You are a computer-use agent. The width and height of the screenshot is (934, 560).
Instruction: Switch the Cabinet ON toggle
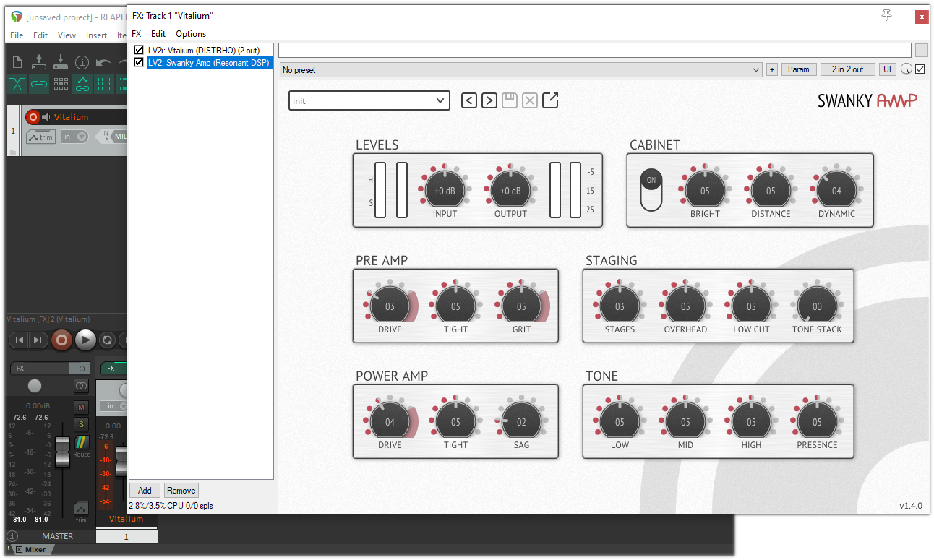coord(651,191)
